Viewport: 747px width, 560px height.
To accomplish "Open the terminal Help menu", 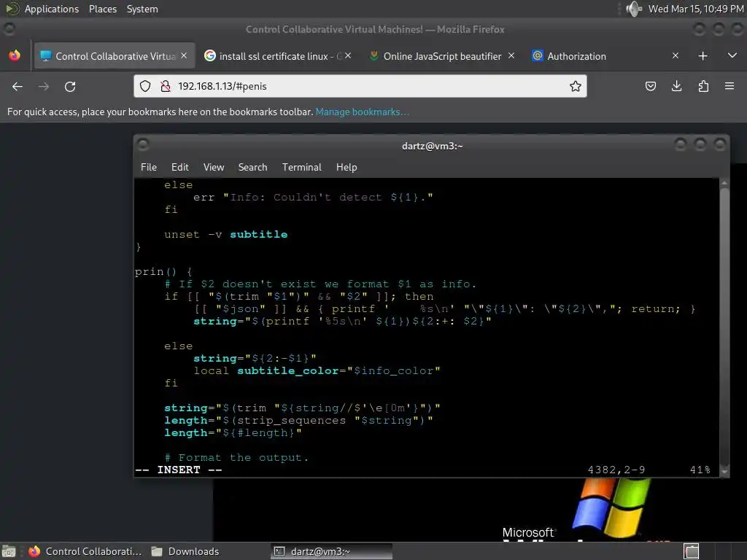I will pos(347,167).
